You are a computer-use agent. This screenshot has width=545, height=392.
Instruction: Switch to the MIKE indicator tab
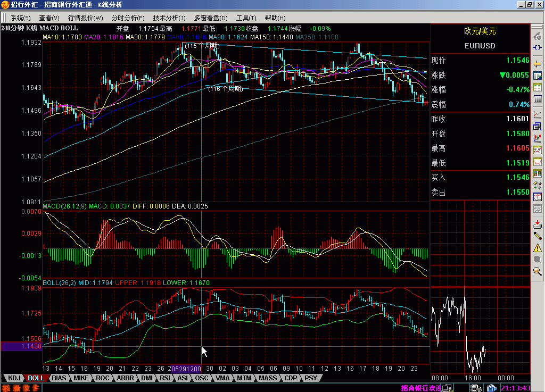81,378
